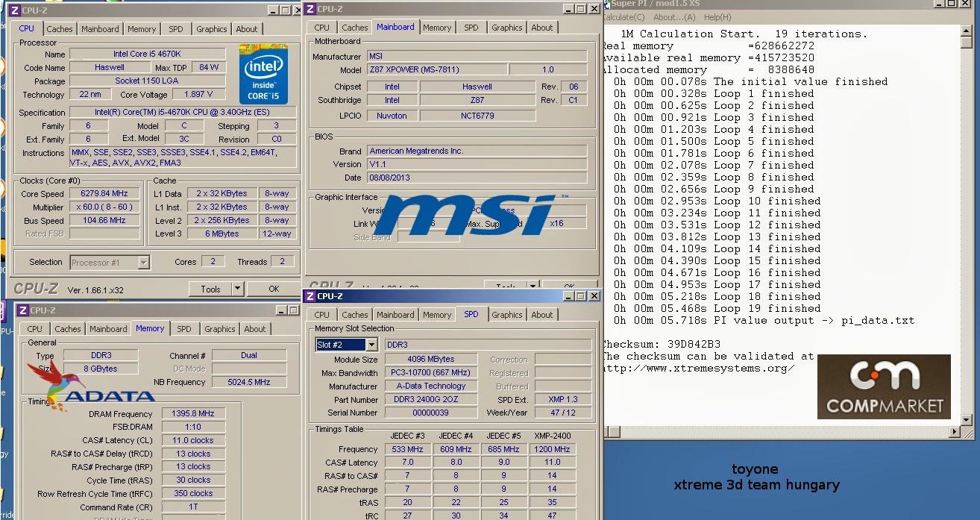980x520 pixels.
Task: Click Module Size field 4096 MBytes
Action: click(433, 359)
